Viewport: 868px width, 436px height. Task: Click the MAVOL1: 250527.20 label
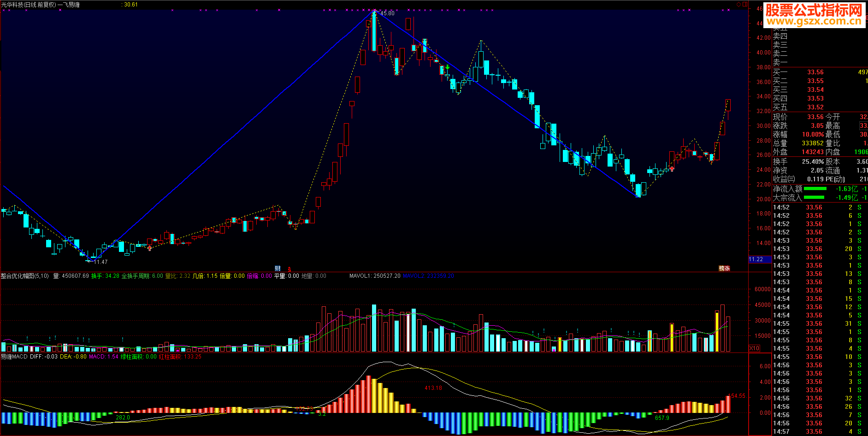(375, 276)
